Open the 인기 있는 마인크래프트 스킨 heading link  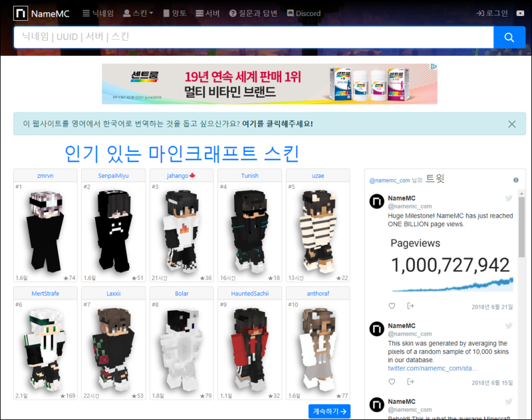182,154
